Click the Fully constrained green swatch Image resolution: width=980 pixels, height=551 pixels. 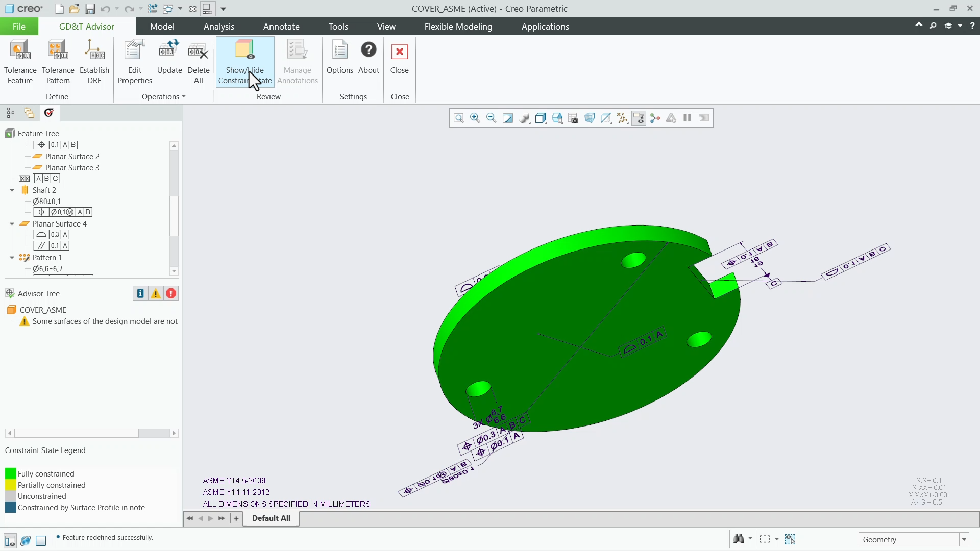pos(10,474)
